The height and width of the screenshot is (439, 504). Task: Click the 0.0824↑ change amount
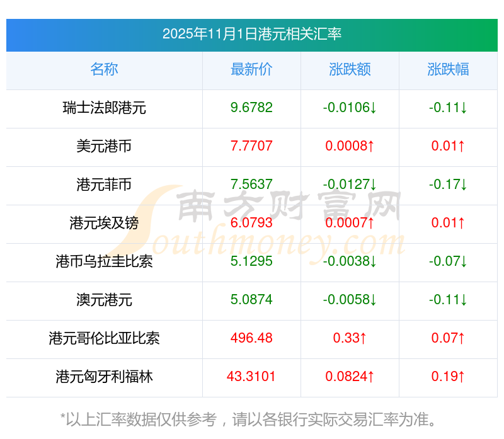pyautogui.click(x=350, y=377)
